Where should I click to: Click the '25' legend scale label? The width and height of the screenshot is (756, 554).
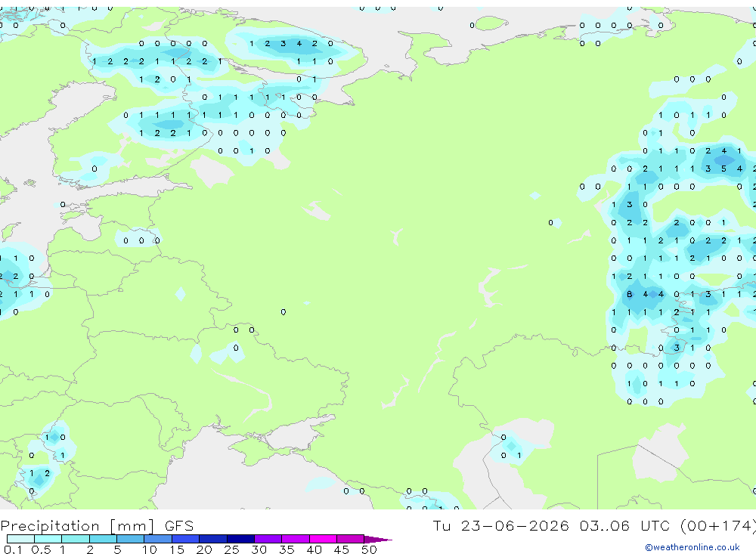coord(231,549)
